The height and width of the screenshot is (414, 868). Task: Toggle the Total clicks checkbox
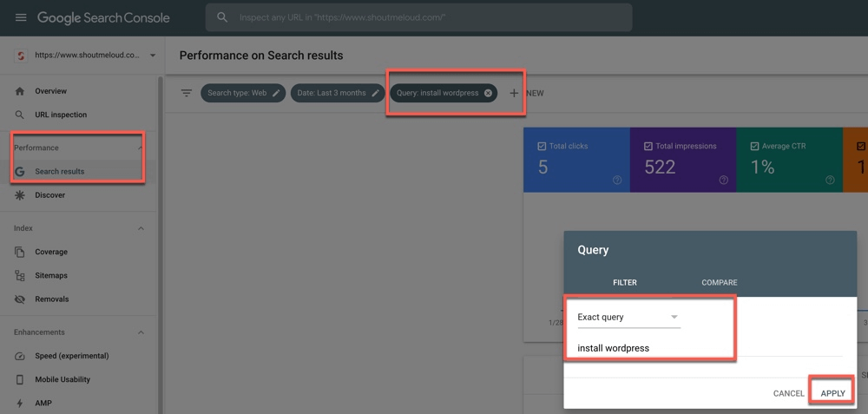coord(542,147)
